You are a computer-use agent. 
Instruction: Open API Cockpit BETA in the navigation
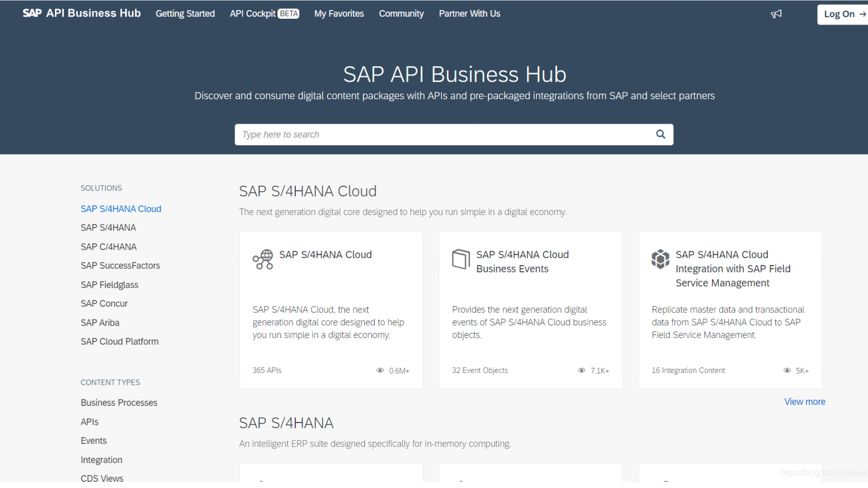point(264,13)
